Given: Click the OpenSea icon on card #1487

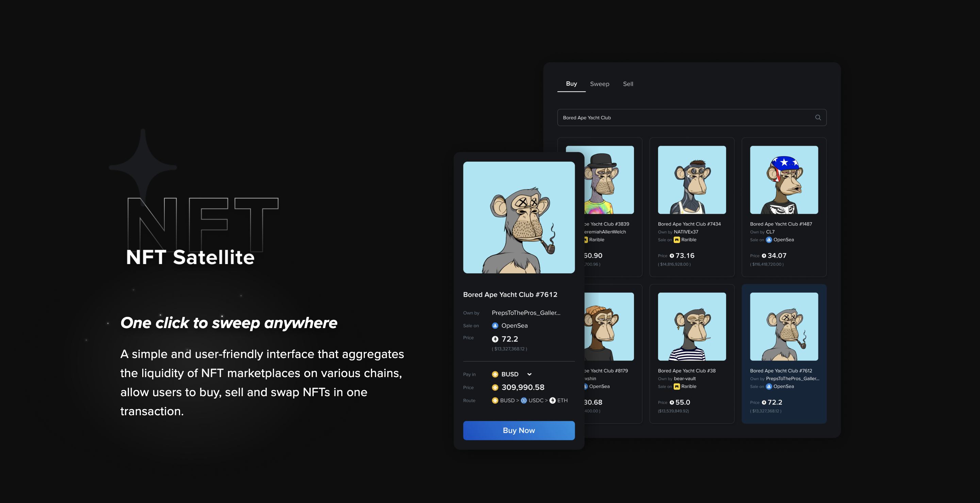Looking at the screenshot, I should point(768,240).
